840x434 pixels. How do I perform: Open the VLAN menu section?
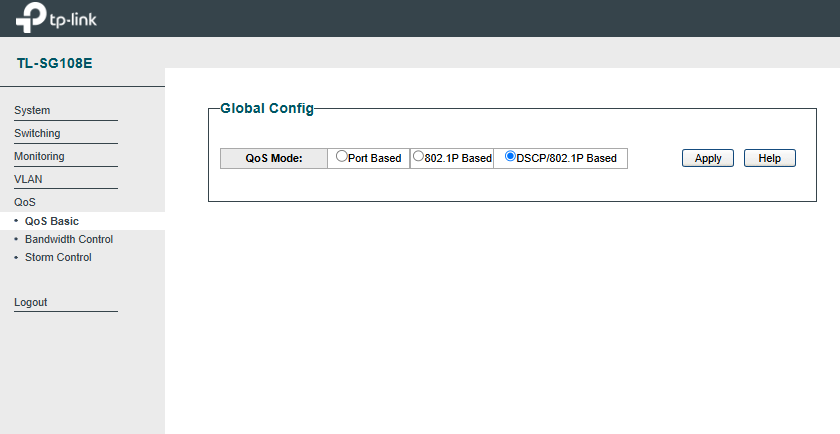tap(28, 179)
